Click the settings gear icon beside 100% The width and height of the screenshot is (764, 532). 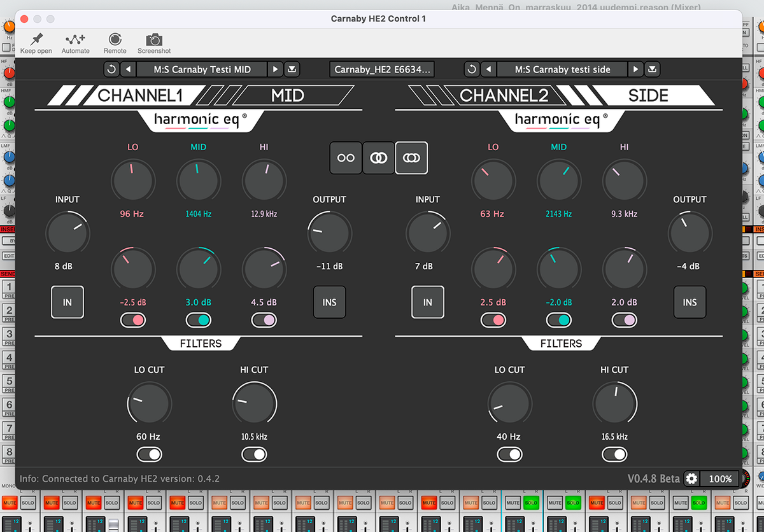pyautogui.click(x=691, y=479)
